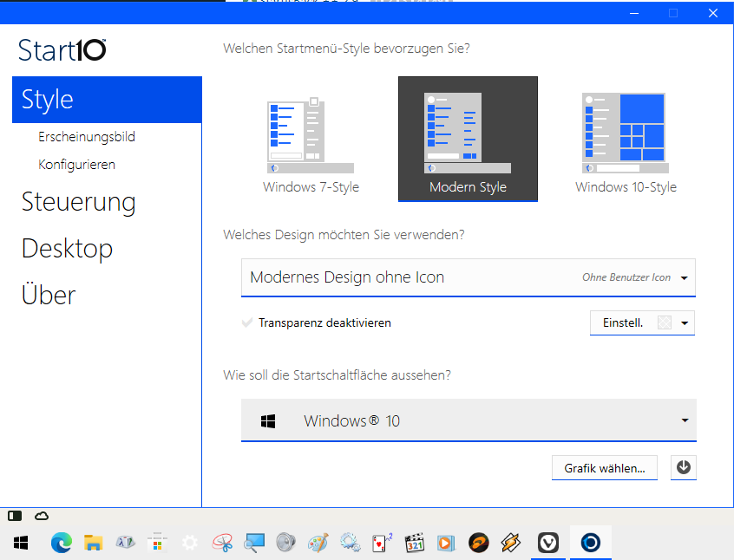Open Winamp lightning bolt icon on taskbar
This screenshot has width=734, height=560.
(510, 543)
